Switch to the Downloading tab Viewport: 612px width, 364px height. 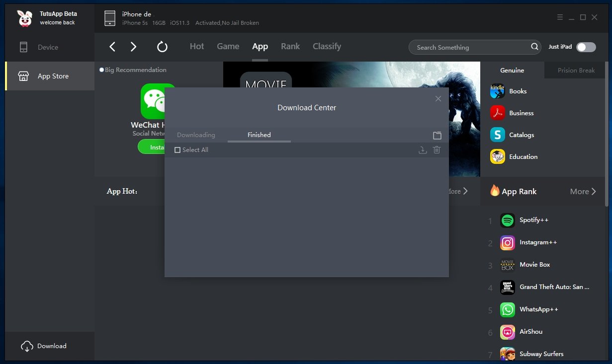196,135
